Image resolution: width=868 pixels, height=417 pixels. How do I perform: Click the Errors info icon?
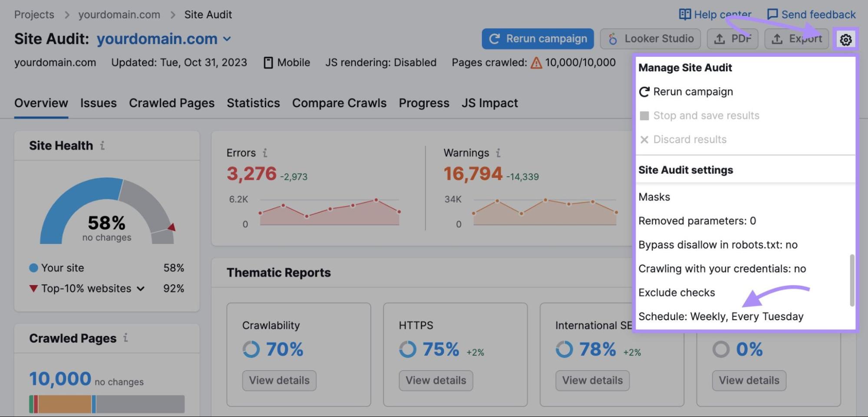(265, 153)
